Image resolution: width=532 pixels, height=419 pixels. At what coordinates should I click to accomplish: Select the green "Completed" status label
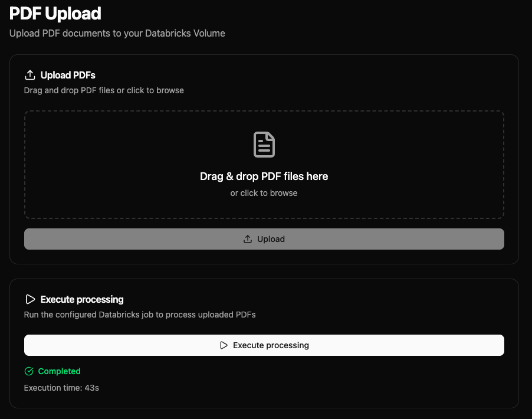[59, 371]
